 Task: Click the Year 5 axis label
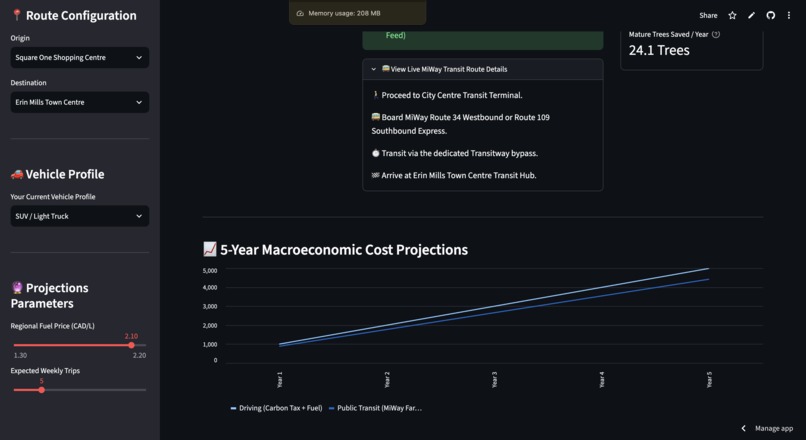pyautogui.click(x=709, y=380)
